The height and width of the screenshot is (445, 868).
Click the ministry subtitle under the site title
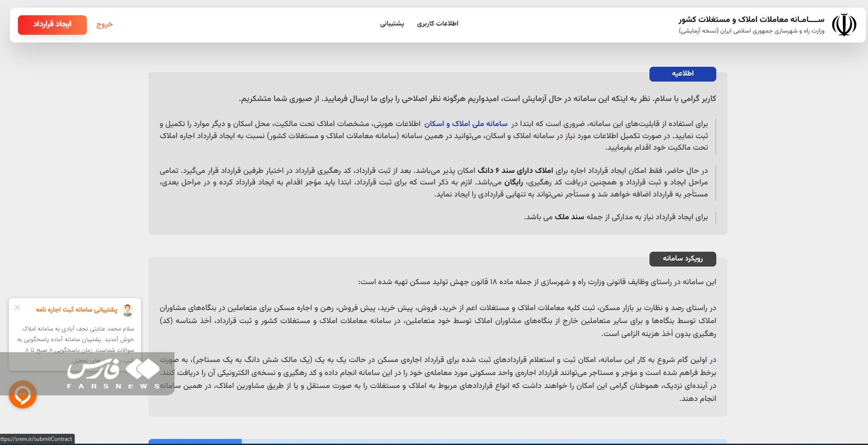pos(752,31)
